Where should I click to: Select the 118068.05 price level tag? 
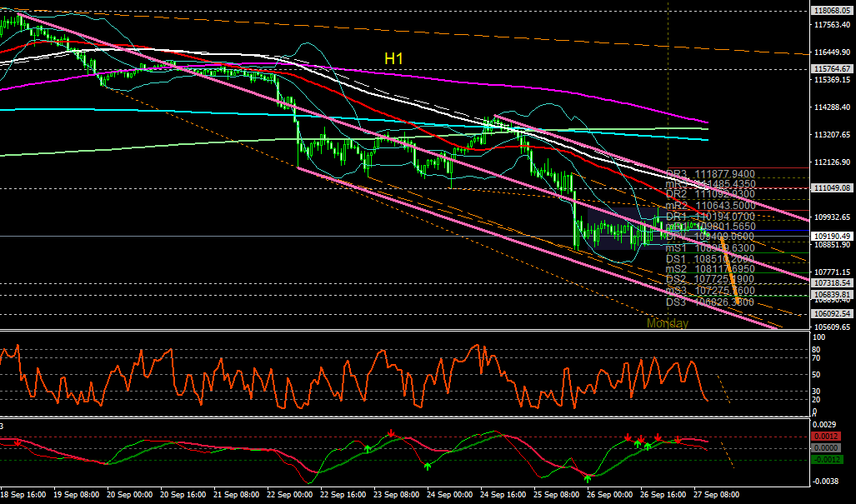coord(832,10)
